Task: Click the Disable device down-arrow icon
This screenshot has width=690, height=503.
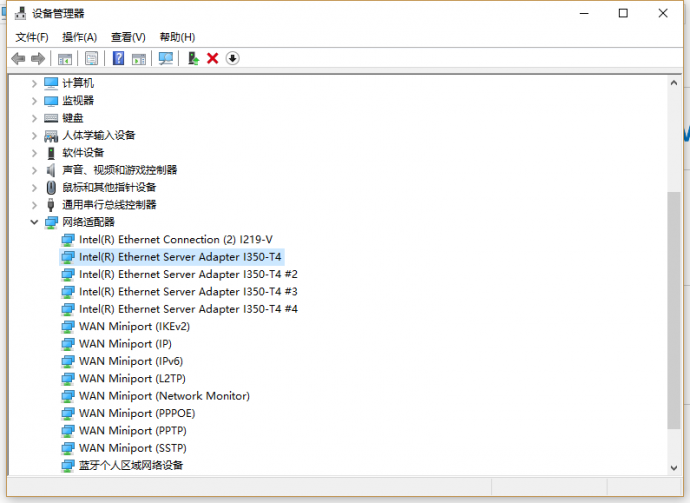Action: [x=233, y=59]
